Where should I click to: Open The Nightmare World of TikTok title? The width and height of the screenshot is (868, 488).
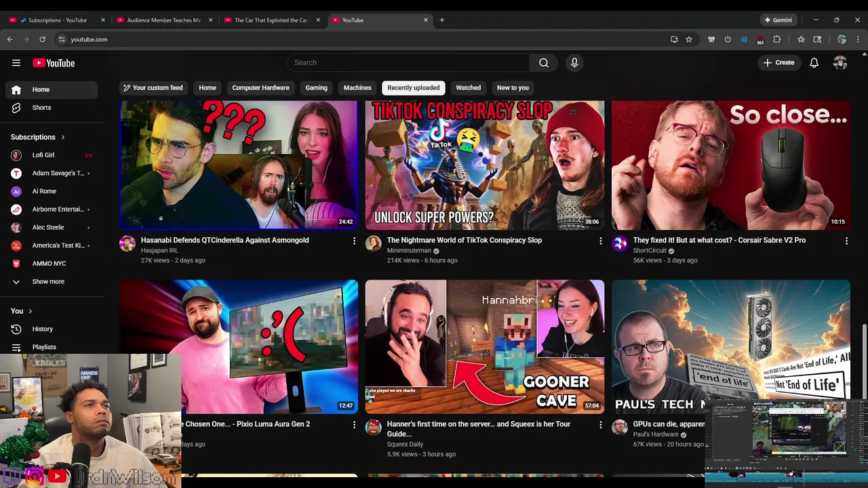pos(465,240)
